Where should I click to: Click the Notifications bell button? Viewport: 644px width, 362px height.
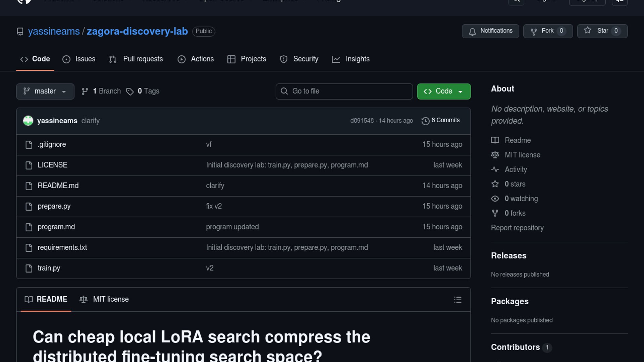click(x=490, y=31)
